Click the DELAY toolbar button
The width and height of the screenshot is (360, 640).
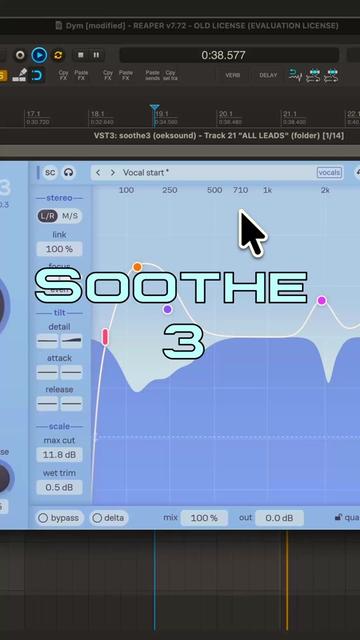point(268,75)
